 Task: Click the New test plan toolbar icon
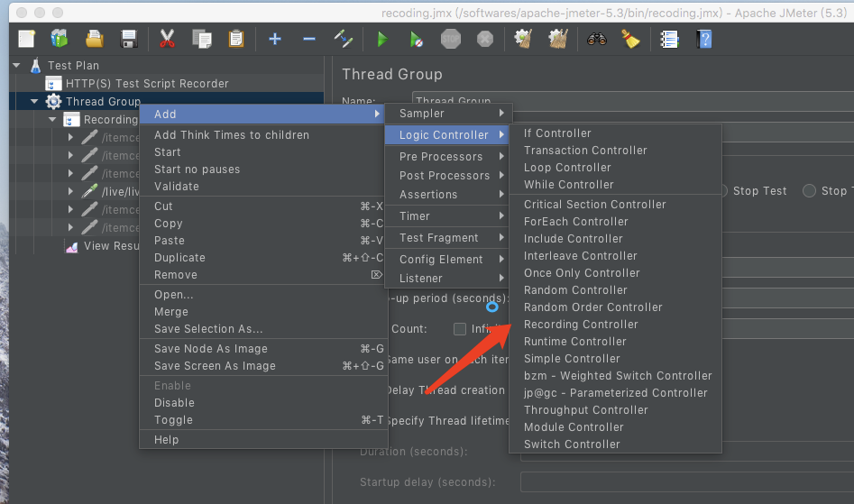pyautogui.click(x=27, y=39)
